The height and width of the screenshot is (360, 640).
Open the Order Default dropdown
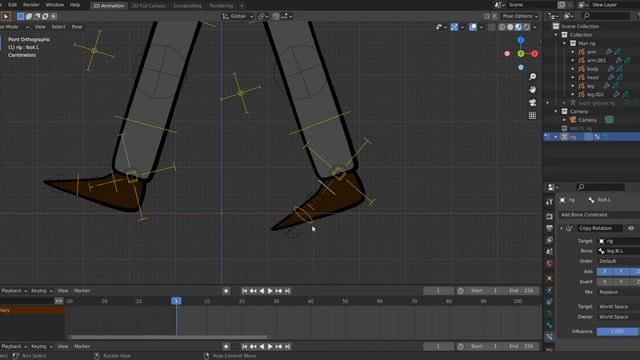pos(618,261)
